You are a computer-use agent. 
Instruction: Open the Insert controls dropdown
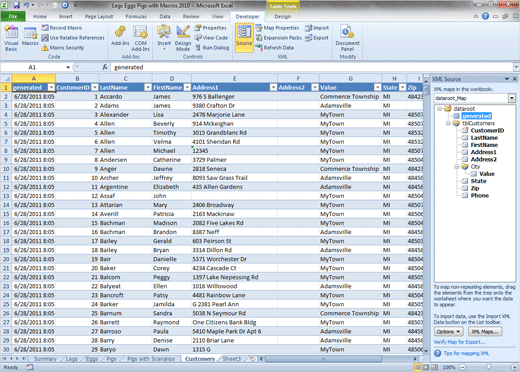(x=164, y=38)
